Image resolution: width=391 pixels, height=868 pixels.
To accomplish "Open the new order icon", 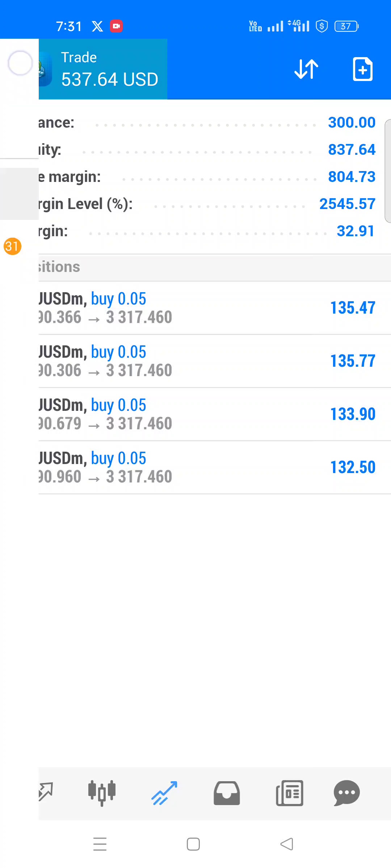I will click(x=362, y=69).
